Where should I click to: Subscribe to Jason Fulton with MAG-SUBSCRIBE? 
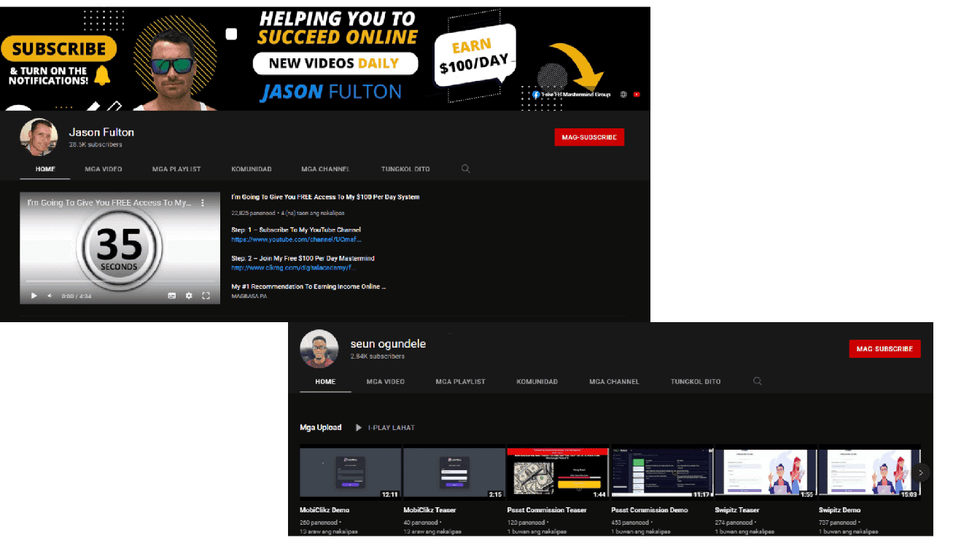[589, 137]
